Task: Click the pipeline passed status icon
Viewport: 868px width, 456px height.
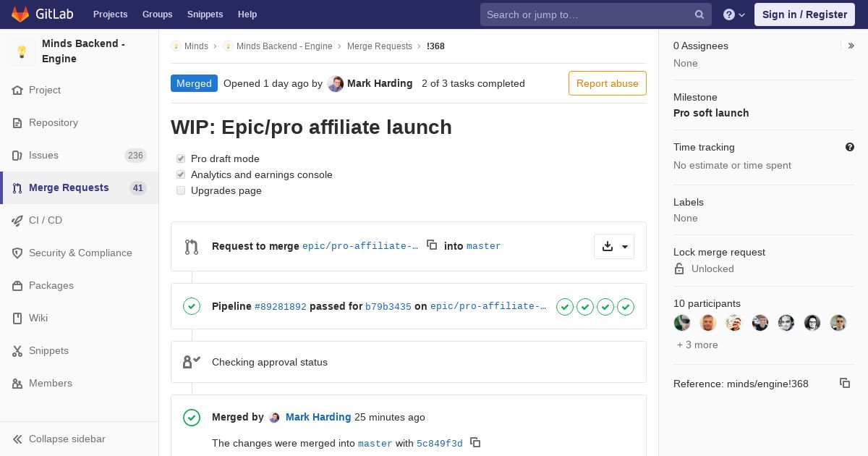Action: point(192,306)
